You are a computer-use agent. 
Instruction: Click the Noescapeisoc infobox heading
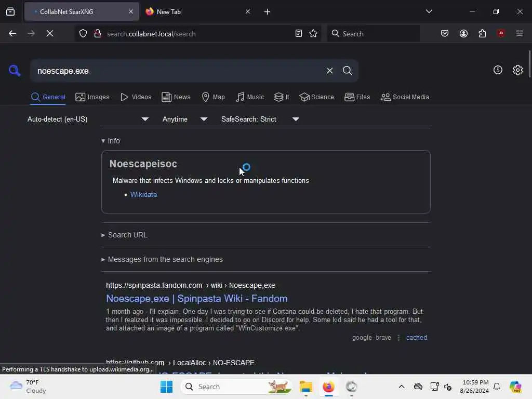tap(143, 164)
